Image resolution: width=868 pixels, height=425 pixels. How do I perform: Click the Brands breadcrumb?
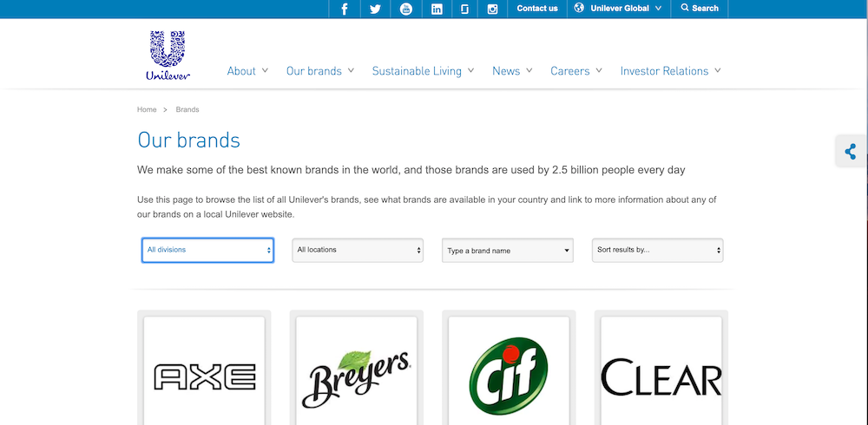point(187,109)
